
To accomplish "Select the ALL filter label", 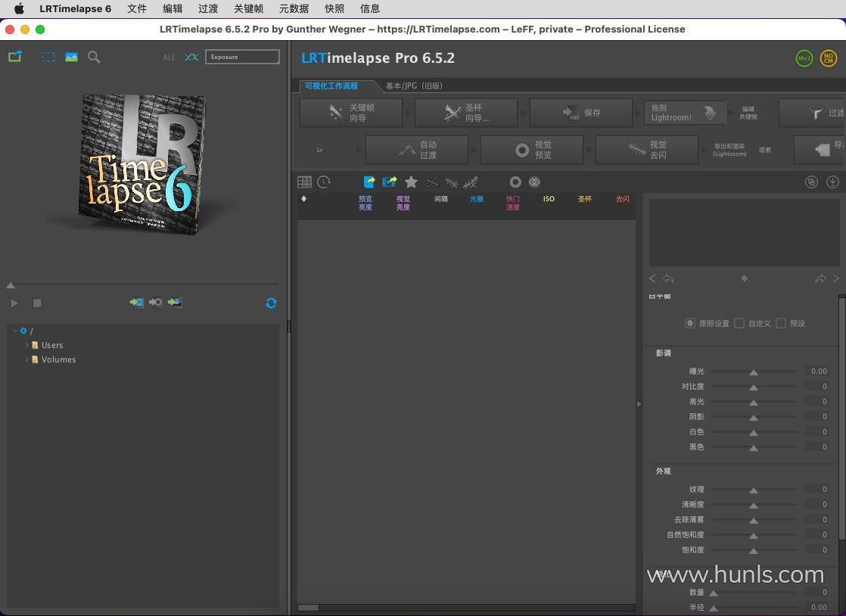I will (169, 58).
